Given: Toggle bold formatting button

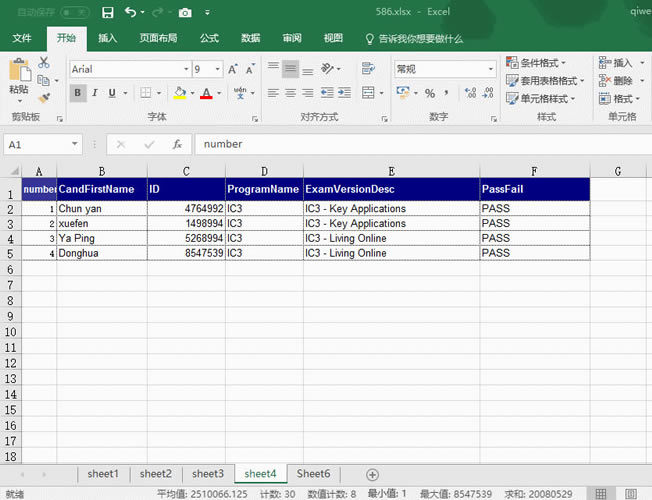Looking at the screenshot, I should pos(78,93).
